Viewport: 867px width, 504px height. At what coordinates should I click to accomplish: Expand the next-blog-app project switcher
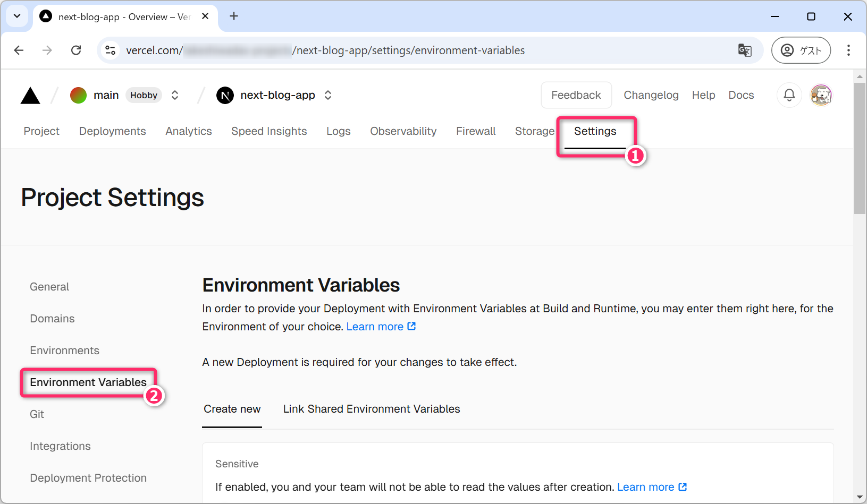328,95
